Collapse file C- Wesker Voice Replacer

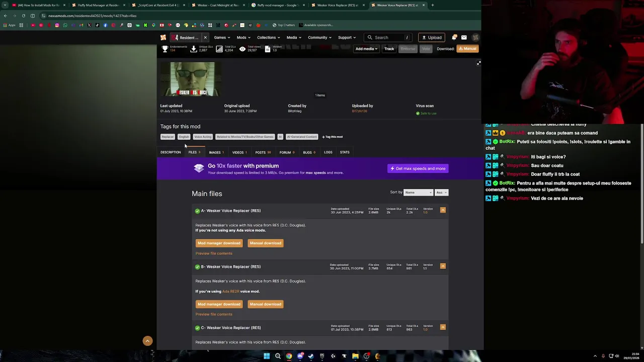pyautogui.click(x=443, y=327)
